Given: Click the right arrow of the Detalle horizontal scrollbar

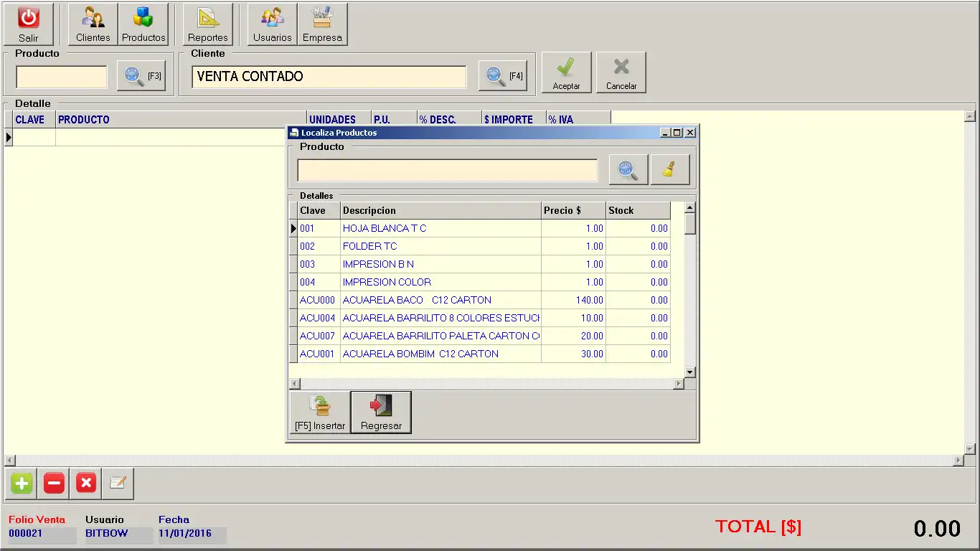Looking at the screenshot, I should coord(958,461).
